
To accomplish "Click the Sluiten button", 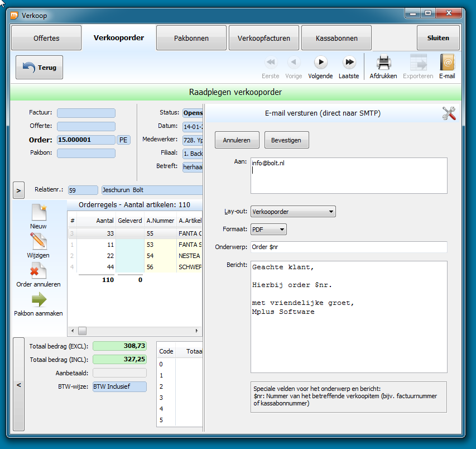I will pyautogui.click(x=438, y=38).
